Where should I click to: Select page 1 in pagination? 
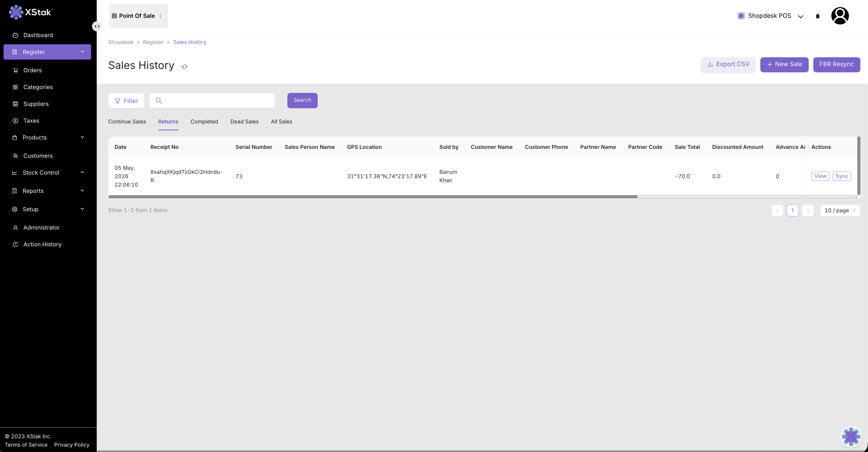[792, 210]
